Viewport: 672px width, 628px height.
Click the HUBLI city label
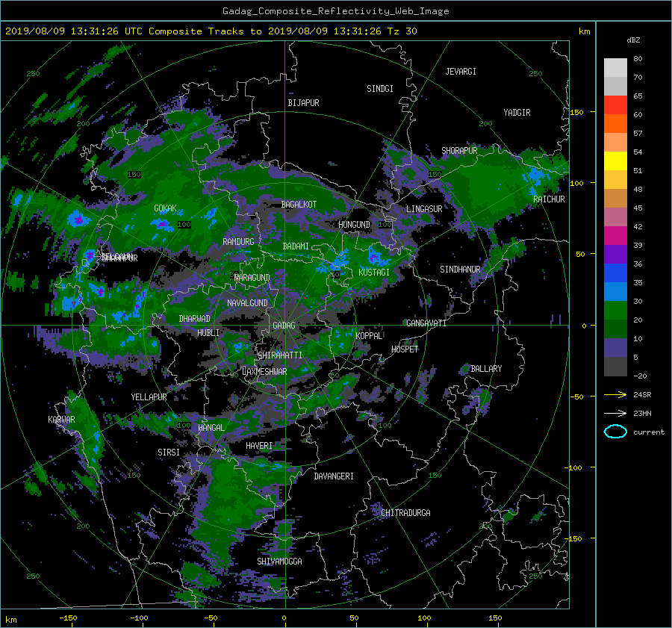pyautogui.click(x=208, y=333)
